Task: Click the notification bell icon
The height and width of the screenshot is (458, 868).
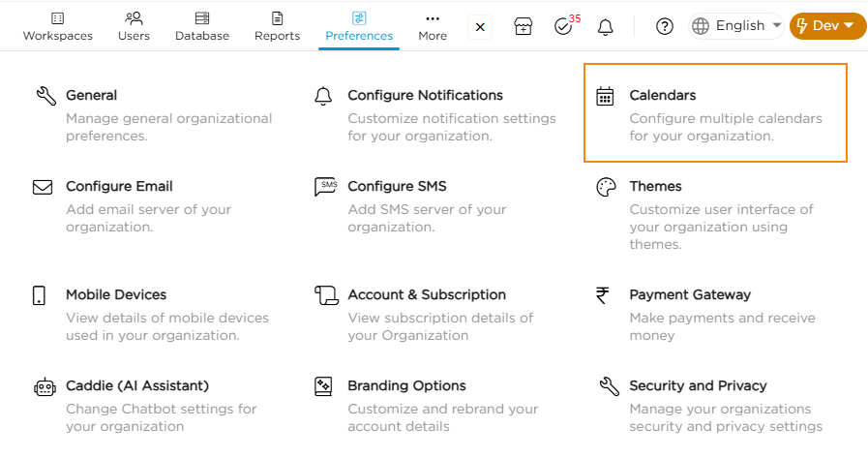Action: pyautogui.click(x=606, y=27)
